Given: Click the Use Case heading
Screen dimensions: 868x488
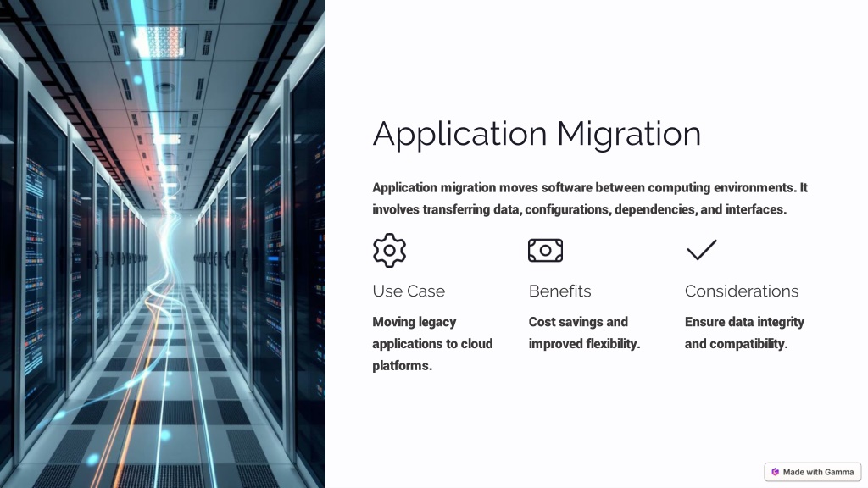Looking at the screenshot, I should (x=409, y=291).
